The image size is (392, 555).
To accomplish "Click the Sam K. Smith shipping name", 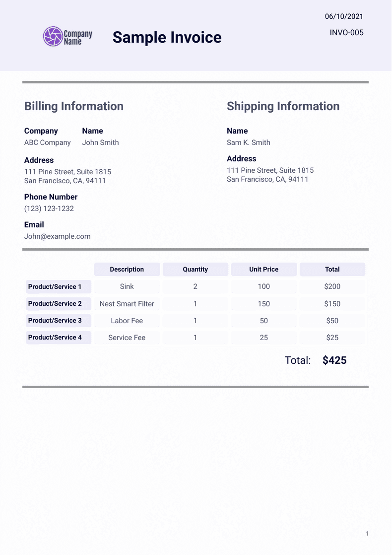I will 249,142.
